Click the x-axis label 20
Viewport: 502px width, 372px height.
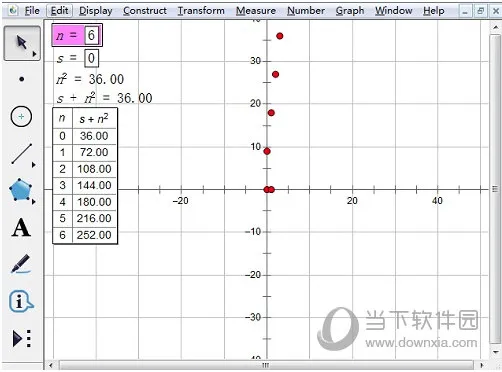point(352,201)
